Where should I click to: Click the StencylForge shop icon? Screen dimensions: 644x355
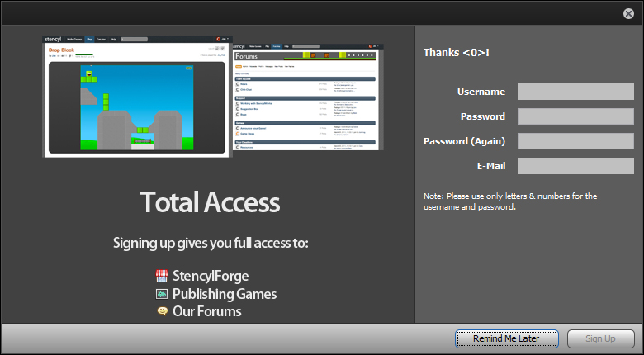click(162, 276)
